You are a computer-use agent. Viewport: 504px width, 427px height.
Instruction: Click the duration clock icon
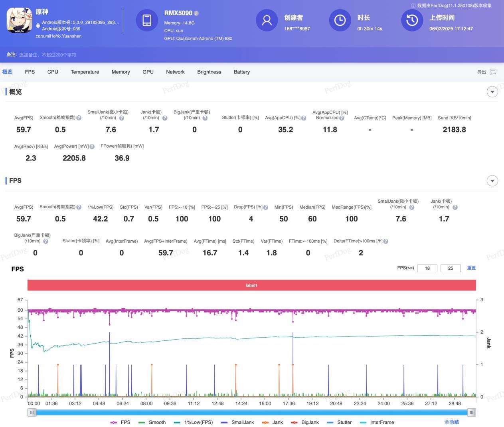tap(340, 20)
